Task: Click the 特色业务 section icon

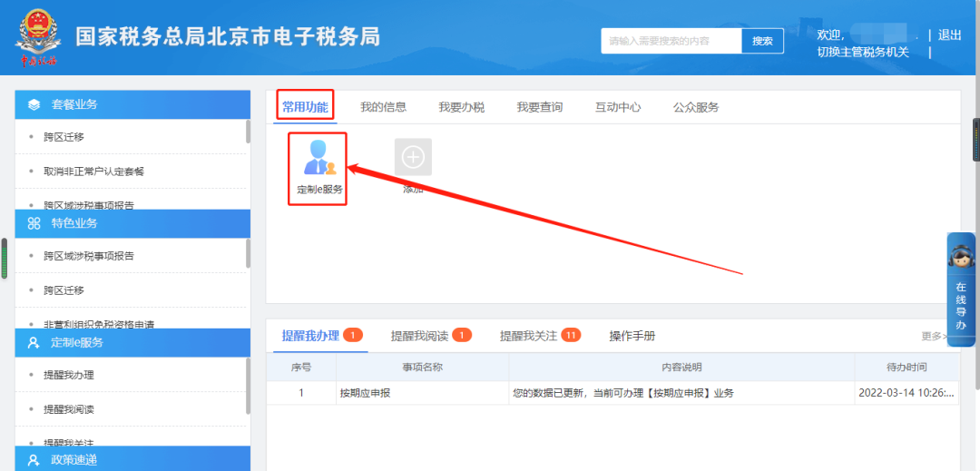Action: (34, 223)
